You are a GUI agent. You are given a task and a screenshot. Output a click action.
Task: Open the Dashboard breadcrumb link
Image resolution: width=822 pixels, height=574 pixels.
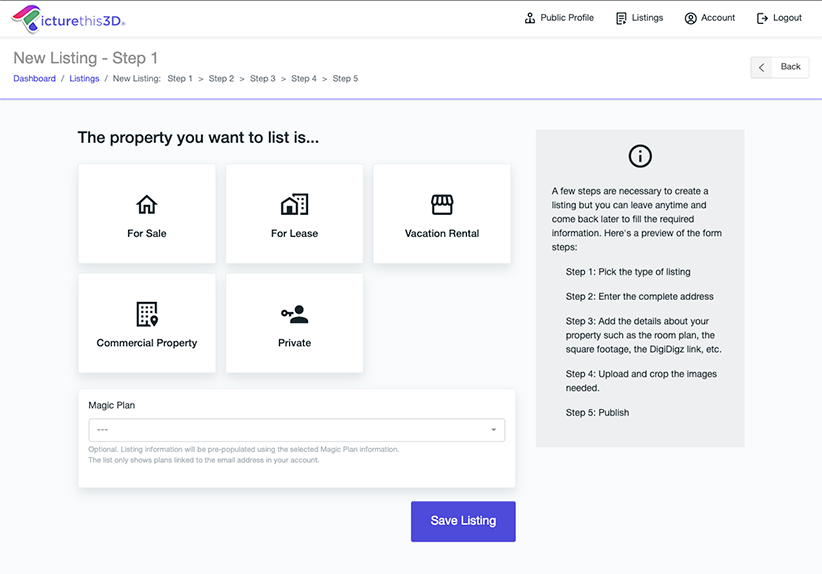coord(34,78)
